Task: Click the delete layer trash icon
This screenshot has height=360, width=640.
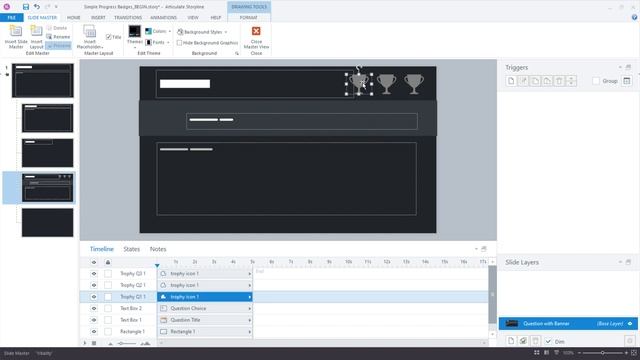Action: click(536, 340)
